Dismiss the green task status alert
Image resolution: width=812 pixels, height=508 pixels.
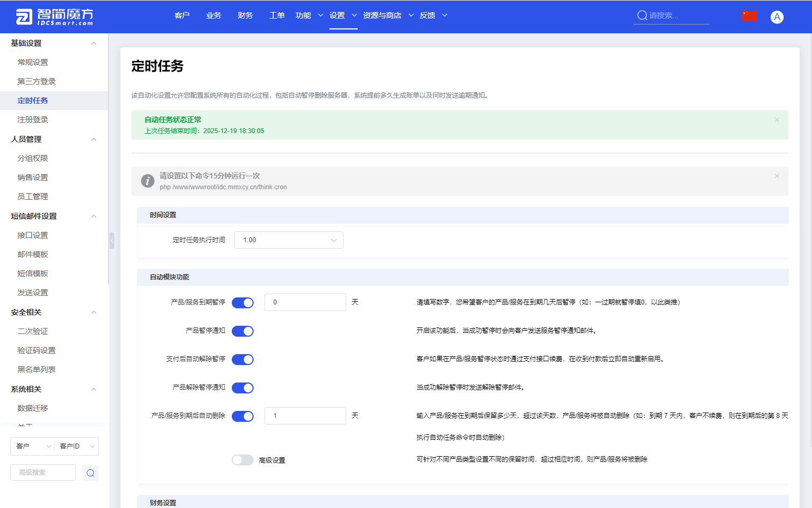[x=777, y=119]
